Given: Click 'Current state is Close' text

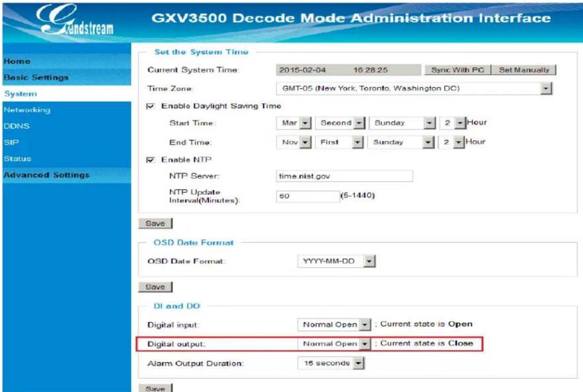Looking at the screenshot, I should point(426,344).
